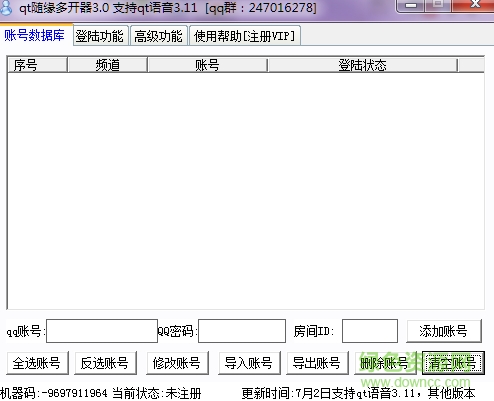494x401 pixels.
Task: Close the qt随缘多开器 window
Action: pyautogui.click(x=474, y=5)
